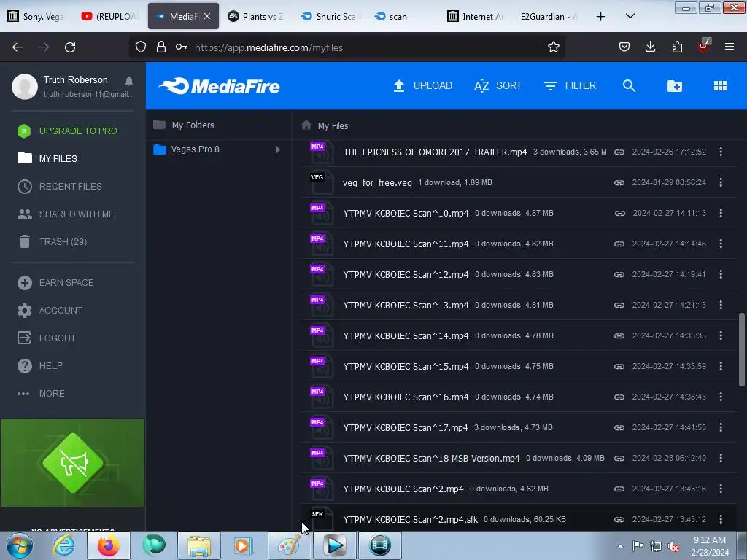Open a new browser tab
The image size is (747, 560).
coord(601,17)
